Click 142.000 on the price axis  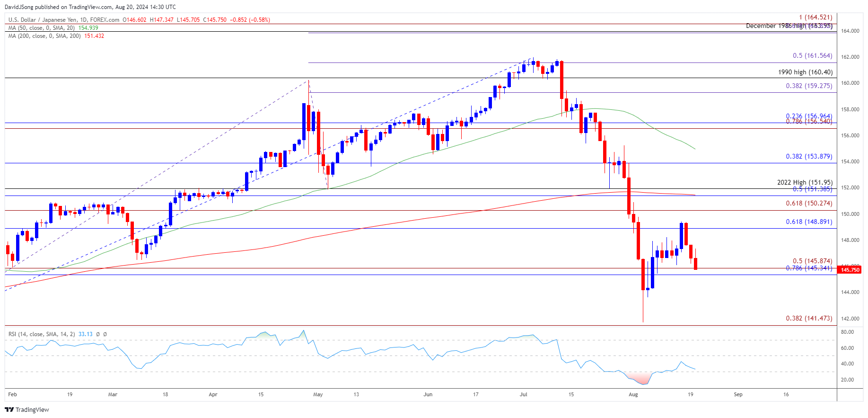[850, 319]
